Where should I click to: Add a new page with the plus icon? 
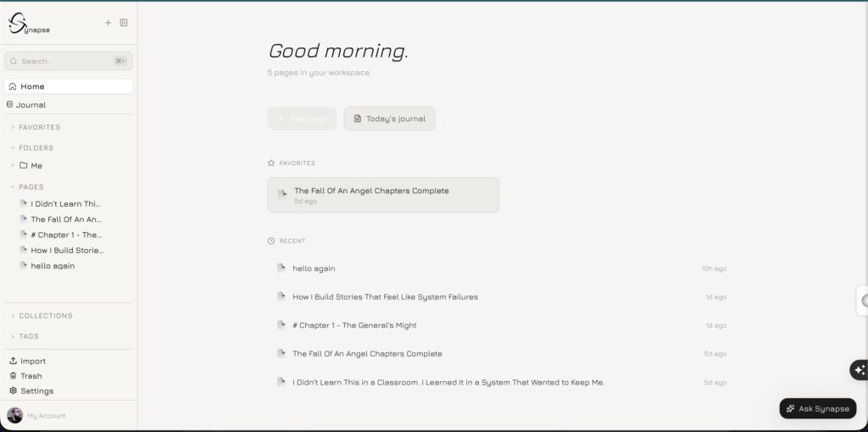coord(108,23)
